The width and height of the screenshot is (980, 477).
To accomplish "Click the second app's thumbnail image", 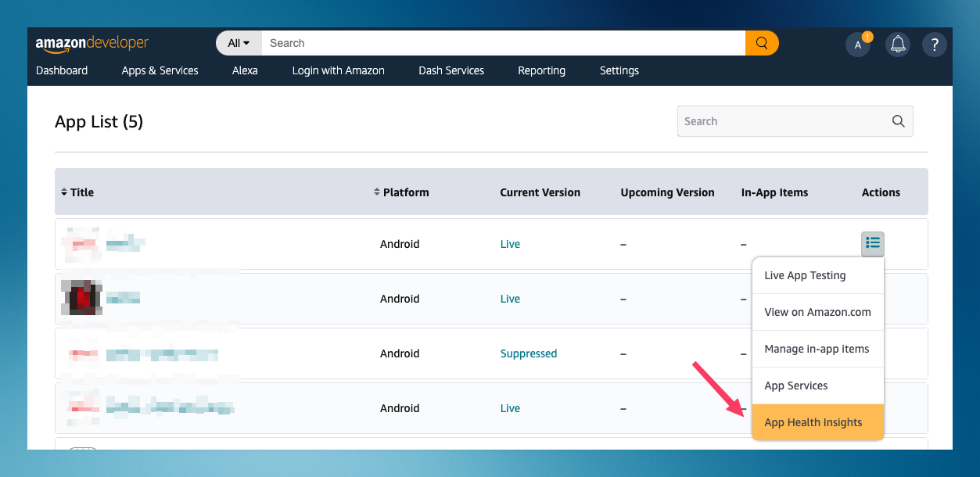I will point(81,298).
